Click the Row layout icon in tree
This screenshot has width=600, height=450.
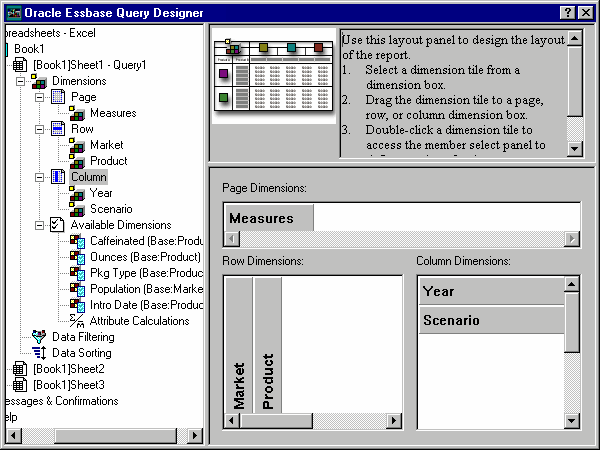[58, 129]
